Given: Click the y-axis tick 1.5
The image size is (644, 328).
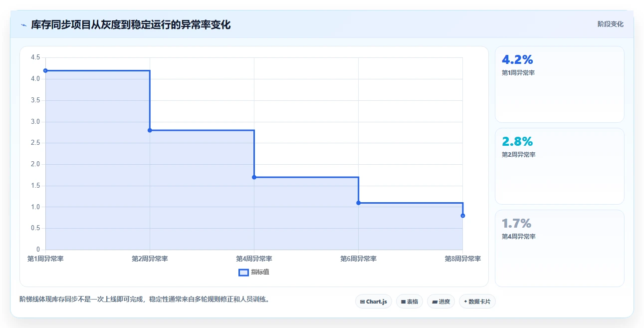Looking at the screenshot, I should coord(35,186).
